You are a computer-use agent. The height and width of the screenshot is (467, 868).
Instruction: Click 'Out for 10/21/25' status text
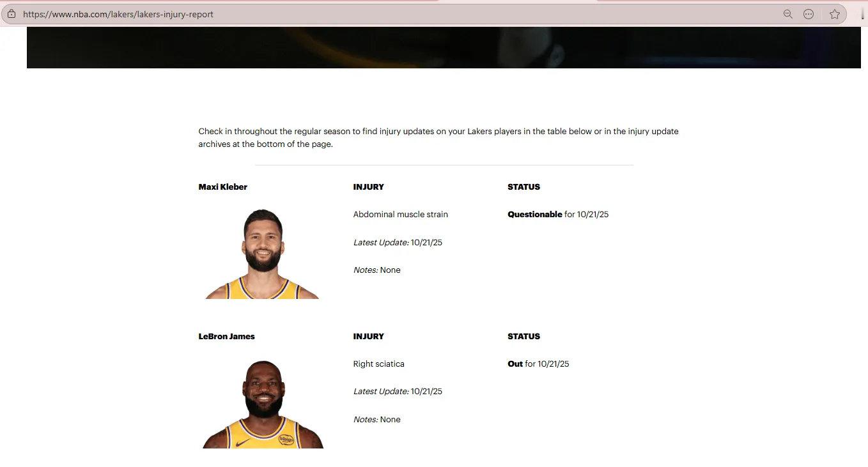pyautogui.click(x=538, y=364)
